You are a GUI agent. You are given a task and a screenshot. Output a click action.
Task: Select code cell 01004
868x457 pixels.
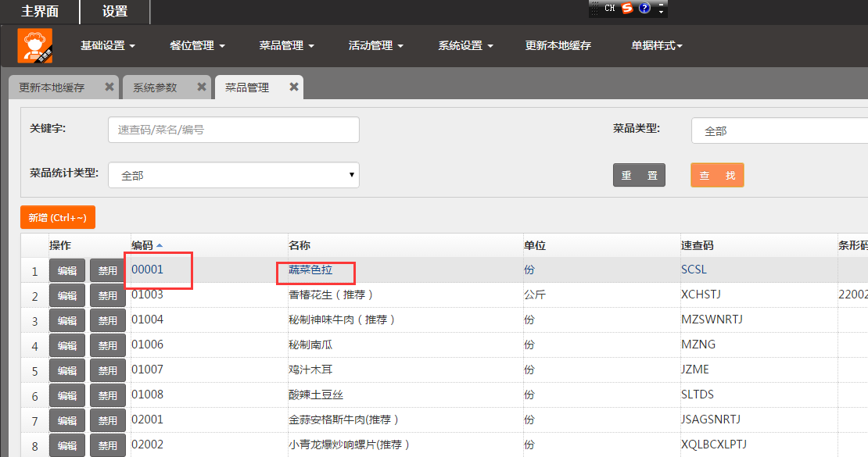[147, 320]
